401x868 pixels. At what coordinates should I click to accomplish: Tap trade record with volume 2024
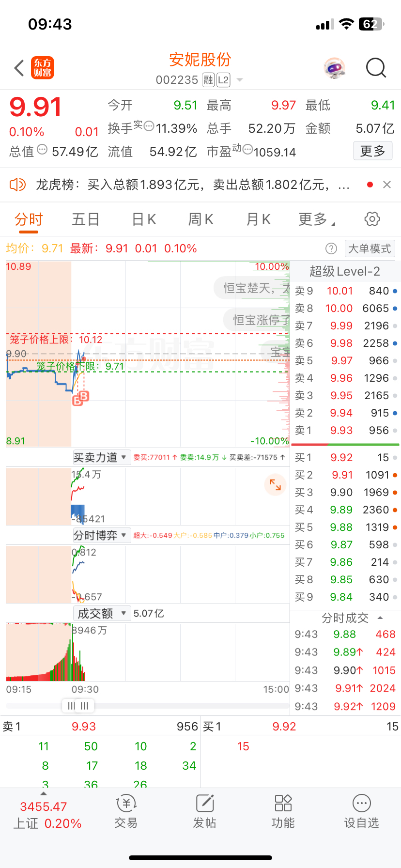point(345,688)
